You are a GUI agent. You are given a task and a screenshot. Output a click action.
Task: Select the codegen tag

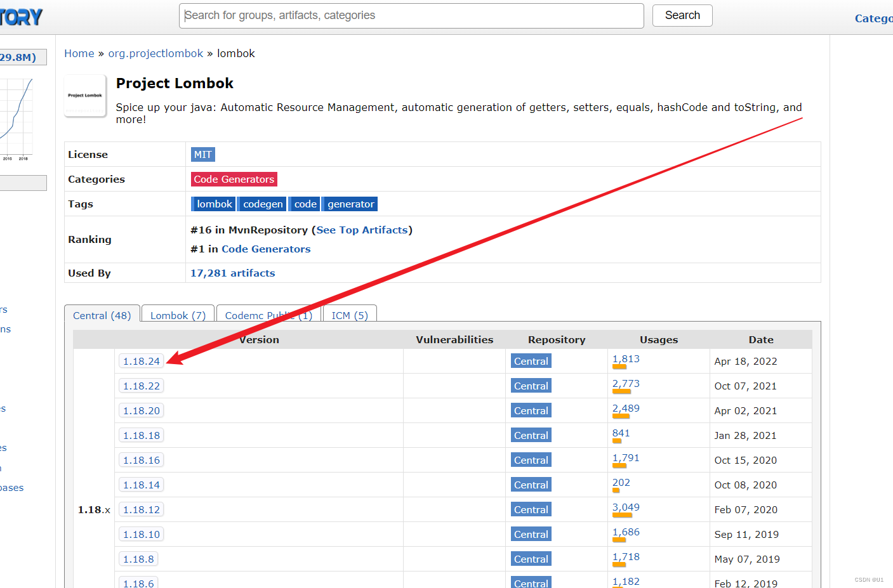(x=263, y=204)
